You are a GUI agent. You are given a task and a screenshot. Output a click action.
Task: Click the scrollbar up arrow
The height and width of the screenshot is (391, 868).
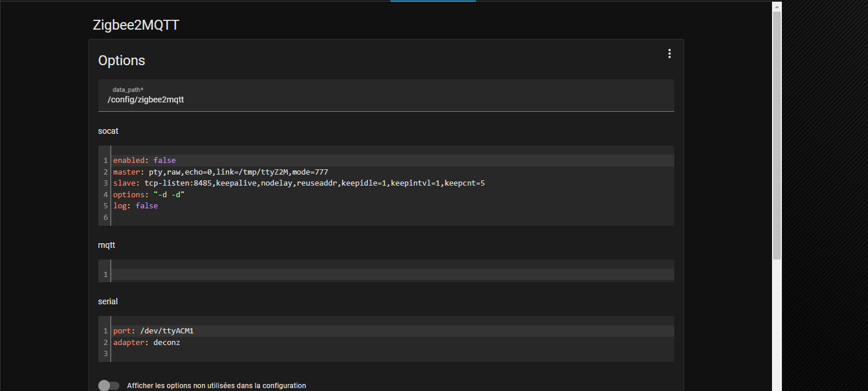tap(777, 6)
